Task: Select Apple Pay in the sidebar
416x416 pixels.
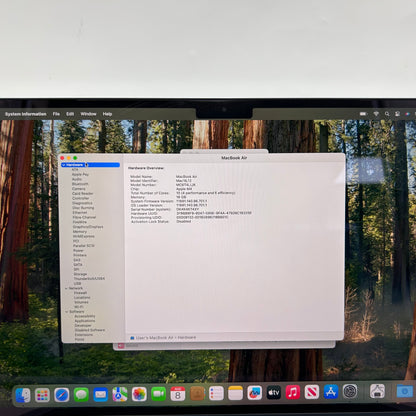Action: (x=80, y=174)
